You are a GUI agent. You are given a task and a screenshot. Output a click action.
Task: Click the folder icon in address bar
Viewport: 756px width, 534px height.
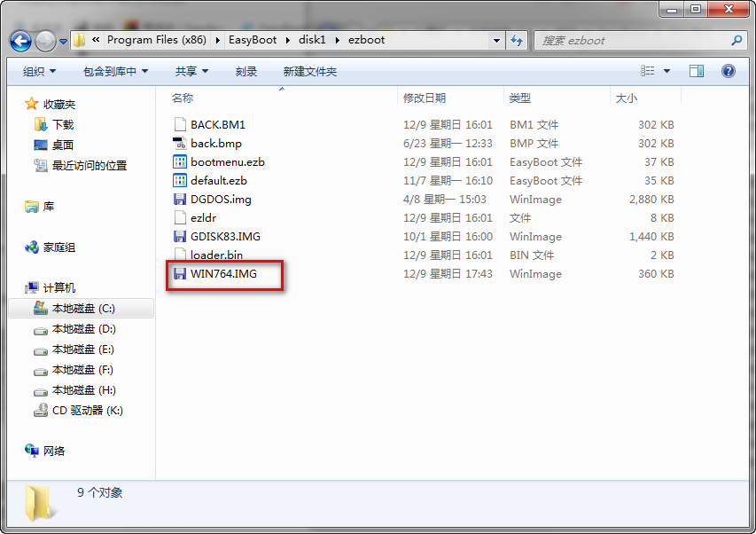coord(78,40)
